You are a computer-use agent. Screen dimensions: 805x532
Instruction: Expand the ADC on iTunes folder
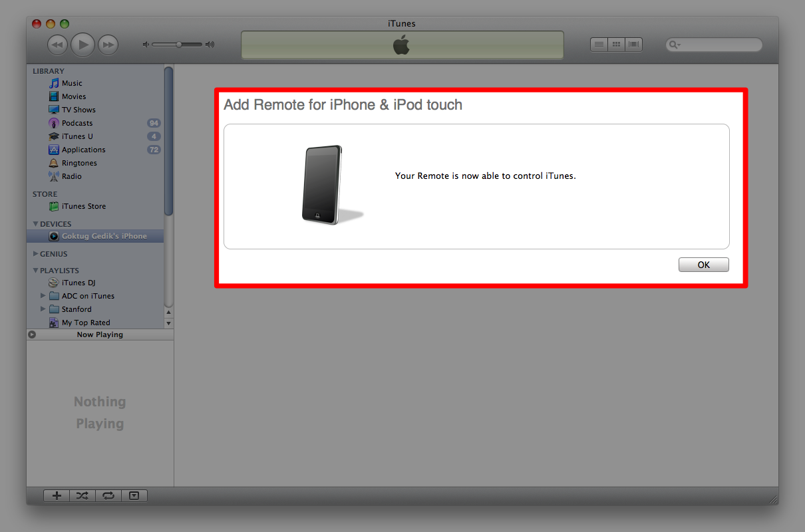tap(43, 296)
